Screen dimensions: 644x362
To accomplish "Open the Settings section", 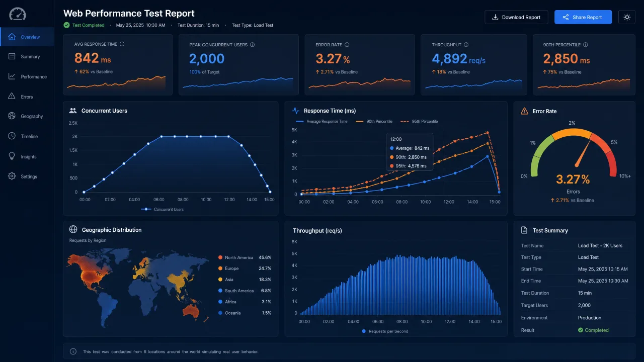I will (27, 176).
